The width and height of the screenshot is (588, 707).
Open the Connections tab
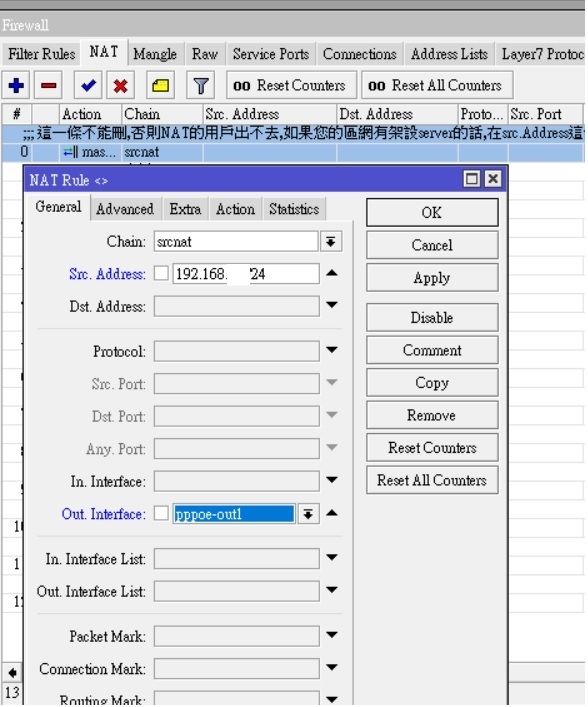click(x=360, y=54)
